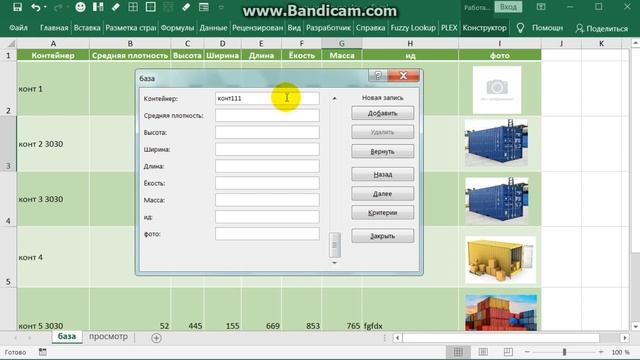Select the cell 'конт 4'
640x360 pixels.
pyautogui.click(x=53, y=257)
